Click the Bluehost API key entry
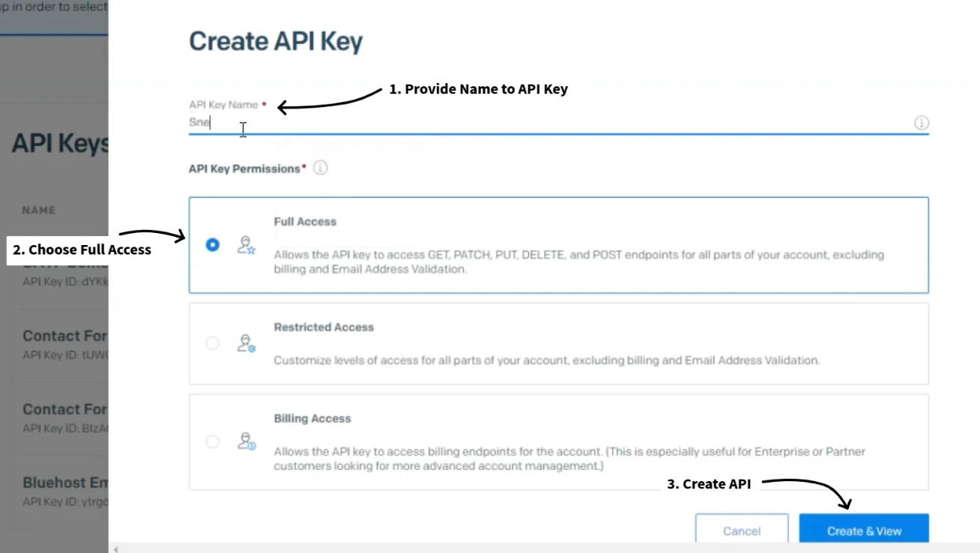Image resolution: width=980 pixels, height=553 pixels. [x=65, y=483]
